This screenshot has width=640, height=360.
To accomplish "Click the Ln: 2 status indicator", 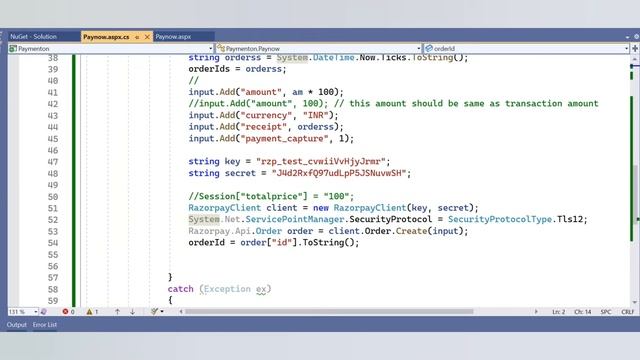I will point(559,312).
